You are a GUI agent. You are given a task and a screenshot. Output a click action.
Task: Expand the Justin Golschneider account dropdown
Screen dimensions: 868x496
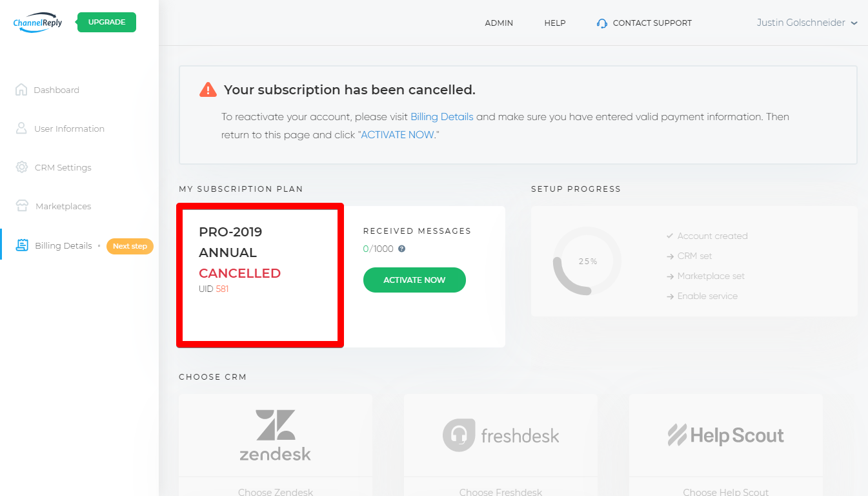(x=807, y=23)
